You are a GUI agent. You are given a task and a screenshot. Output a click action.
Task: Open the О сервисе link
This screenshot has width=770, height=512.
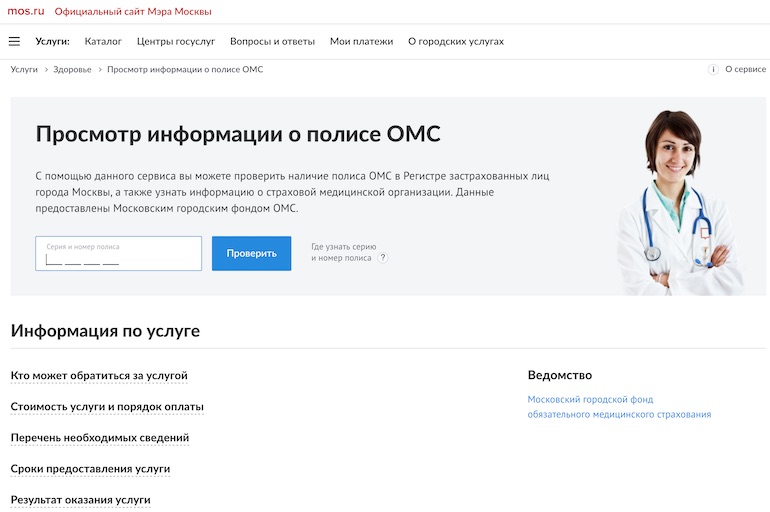(x=745, y=69)
